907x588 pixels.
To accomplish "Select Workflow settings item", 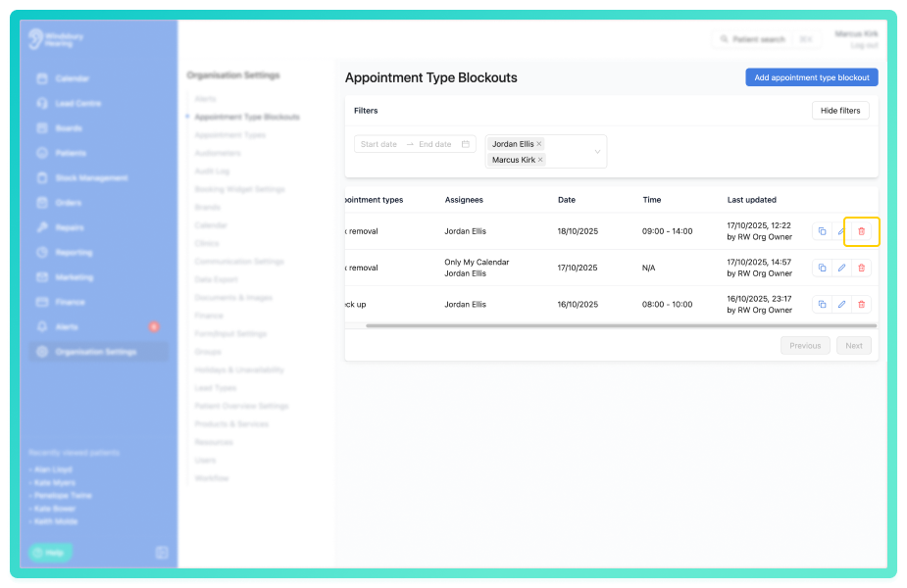I will [x=212, y=478].
